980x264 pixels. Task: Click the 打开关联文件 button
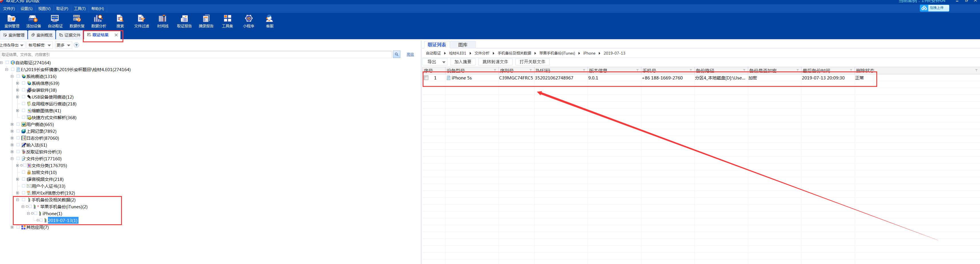(x=532, y=62)
